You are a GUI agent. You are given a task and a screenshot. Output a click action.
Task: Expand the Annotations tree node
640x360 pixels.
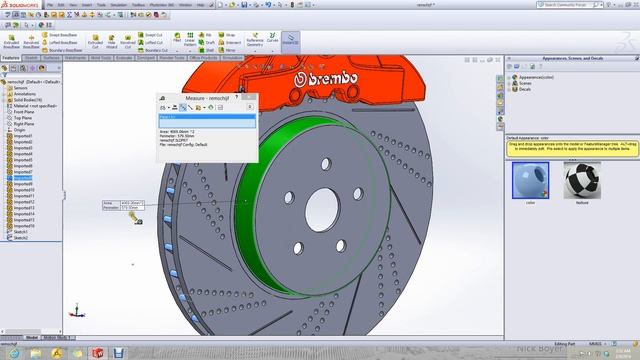(4, 94)
